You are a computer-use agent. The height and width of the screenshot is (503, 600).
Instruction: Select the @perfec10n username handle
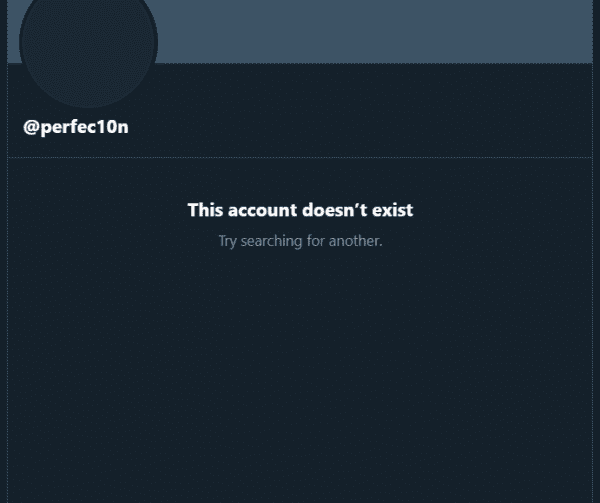point(76,127)
